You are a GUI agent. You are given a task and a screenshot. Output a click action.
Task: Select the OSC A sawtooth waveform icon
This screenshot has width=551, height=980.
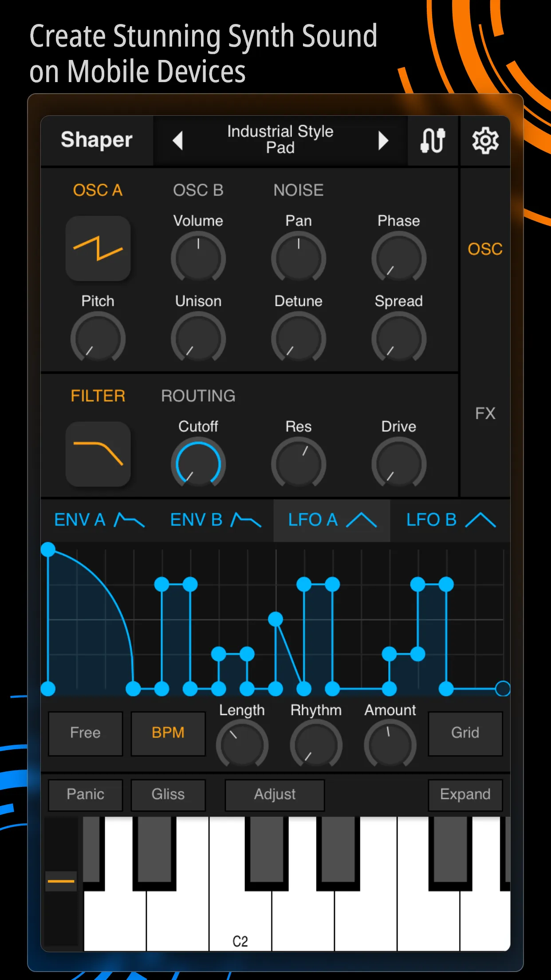coord(98,248)
